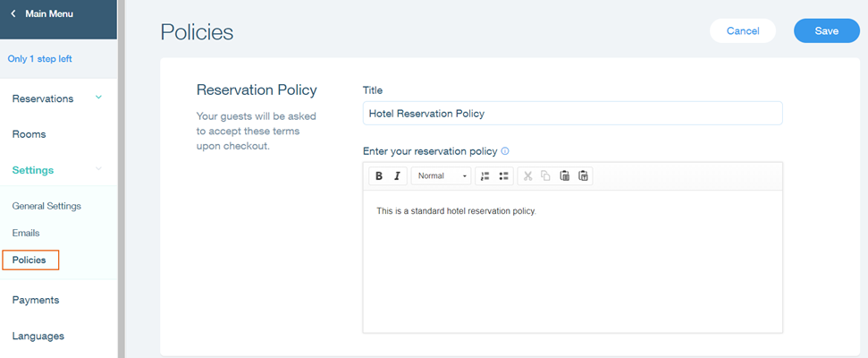Insert bulleted list in policy editor
Screen dimensions: 868x358
(x=504, y=176)
